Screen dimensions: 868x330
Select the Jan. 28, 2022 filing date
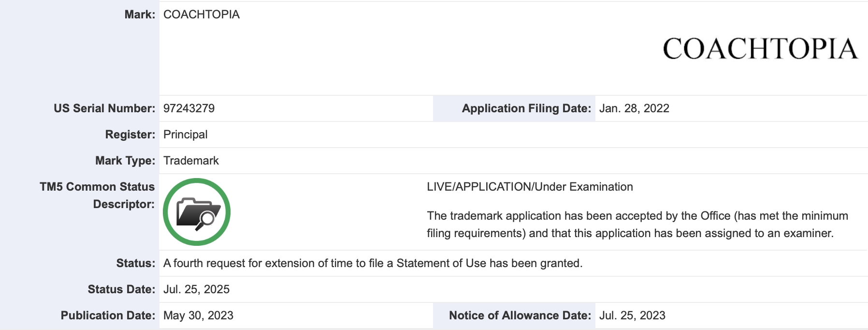(x=634, y=108)
